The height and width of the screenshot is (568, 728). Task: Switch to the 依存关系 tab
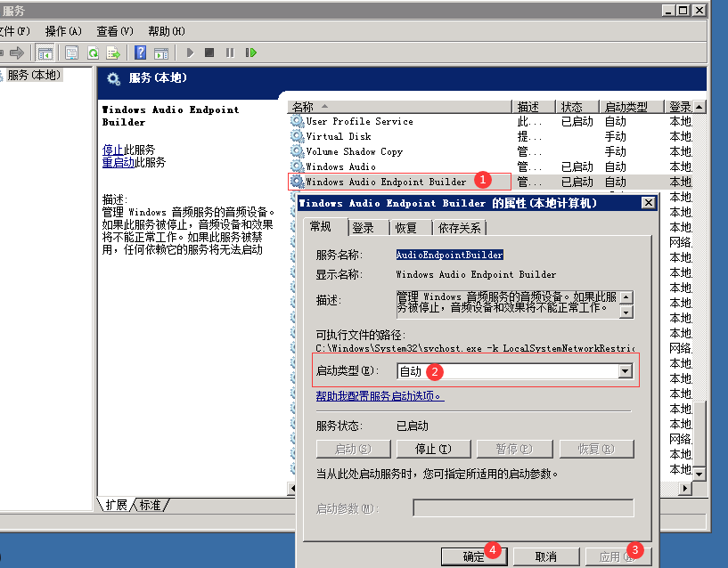pos(459,228)
